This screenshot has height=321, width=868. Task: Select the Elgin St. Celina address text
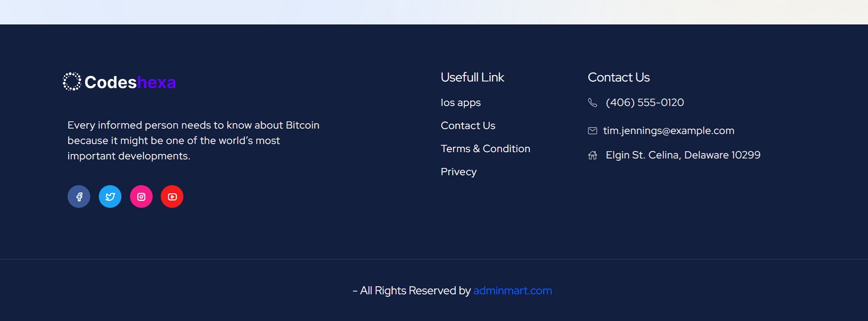[x=683, y=155]
